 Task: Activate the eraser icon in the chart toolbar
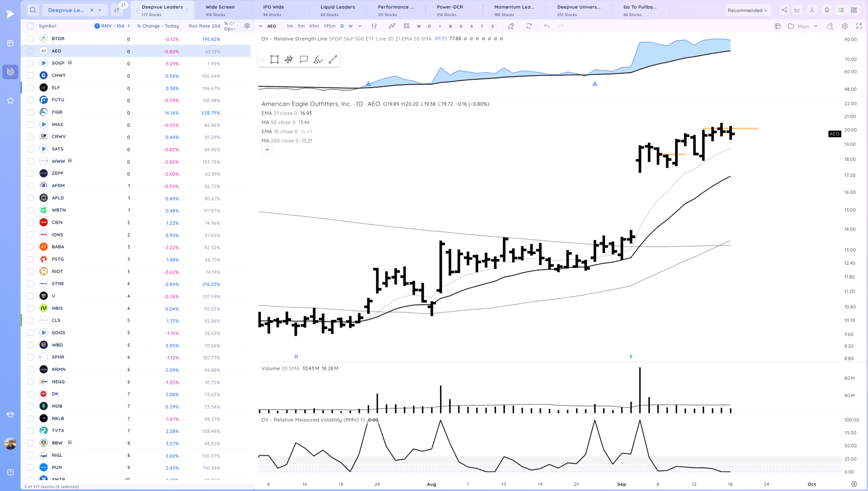511,26
